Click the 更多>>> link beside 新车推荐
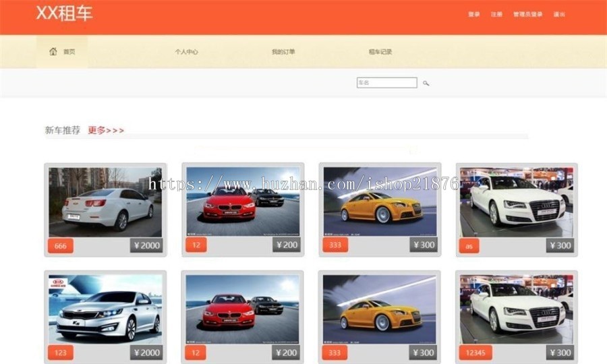Viewport: 607px width, 364px height. (x=106, y=130)
